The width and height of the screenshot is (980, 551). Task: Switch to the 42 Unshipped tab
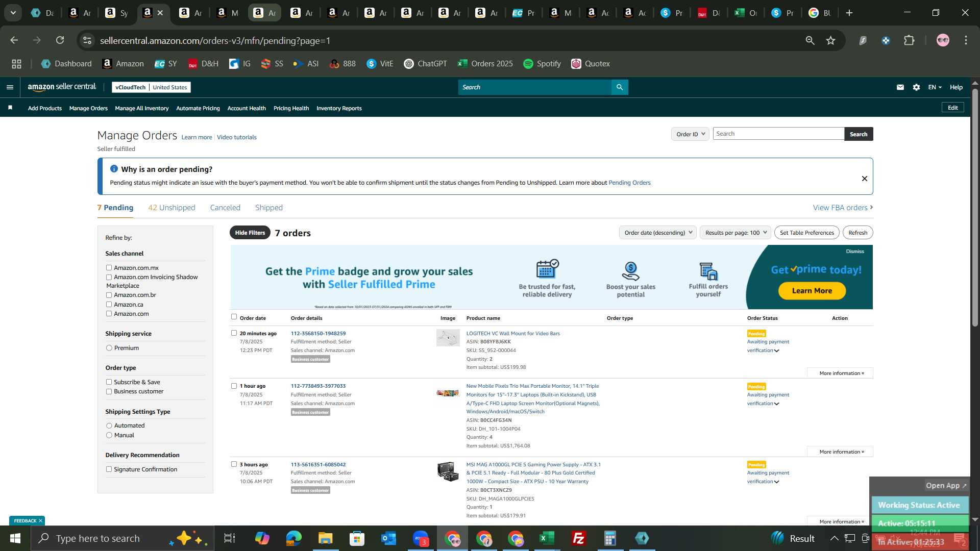(x=171, y=208)
